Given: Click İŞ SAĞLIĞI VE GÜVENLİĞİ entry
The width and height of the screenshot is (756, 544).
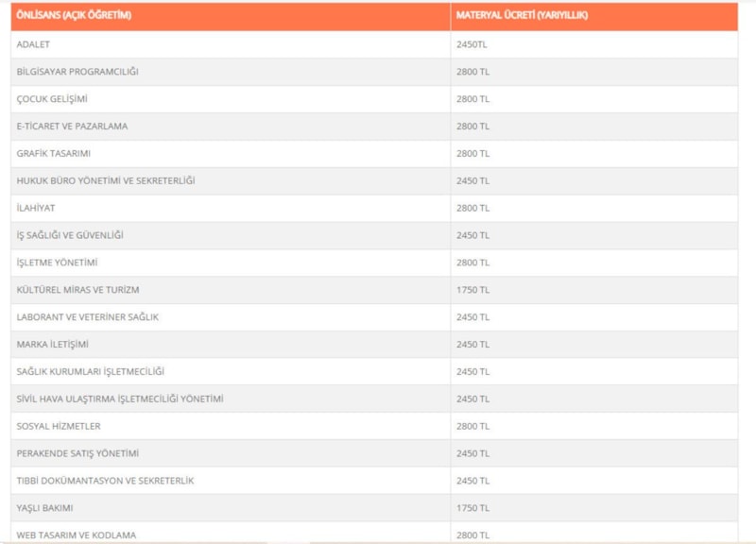Looking at the screenshot, I should click(70, 235).
